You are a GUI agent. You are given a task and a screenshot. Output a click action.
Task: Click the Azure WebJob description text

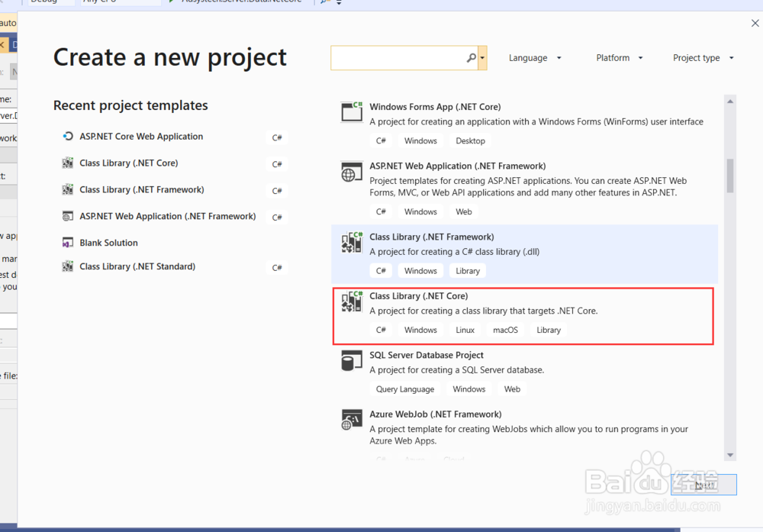(529, 434)
